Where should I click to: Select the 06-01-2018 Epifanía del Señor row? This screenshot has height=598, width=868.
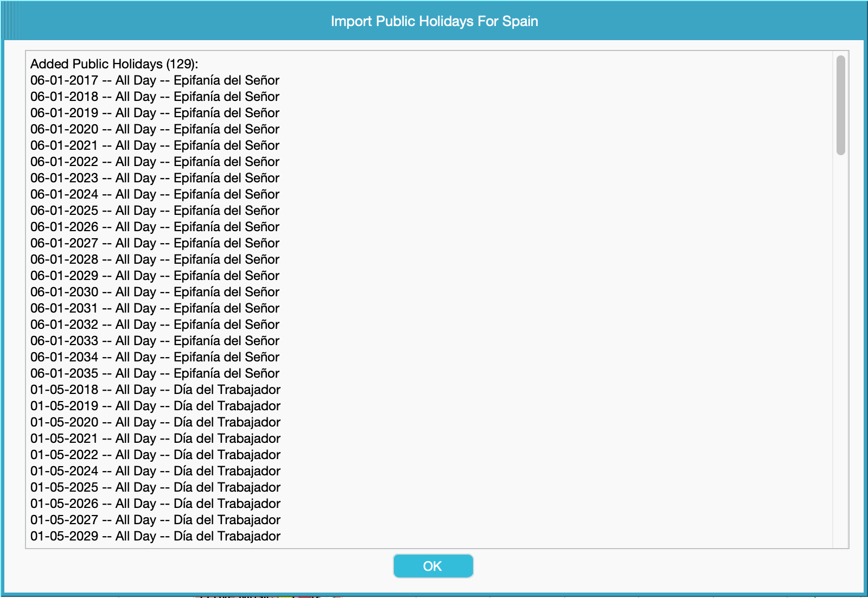[x=155, y=97]
